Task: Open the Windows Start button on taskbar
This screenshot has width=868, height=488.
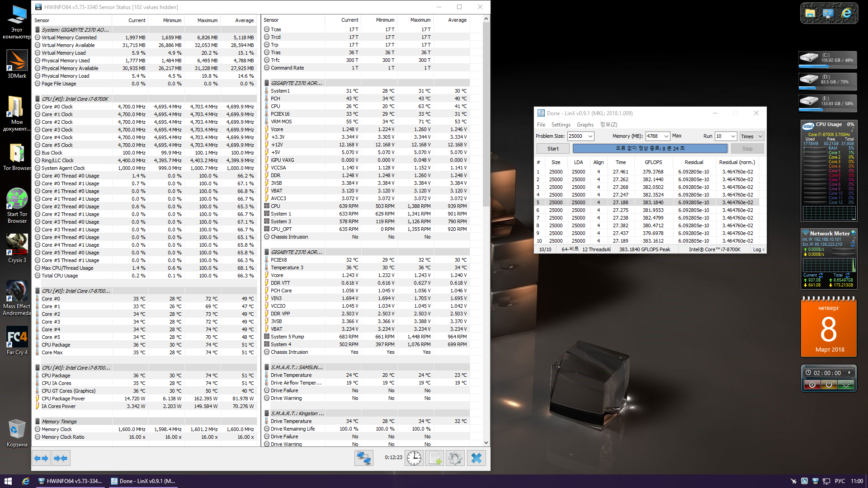Action: point(8,481)
